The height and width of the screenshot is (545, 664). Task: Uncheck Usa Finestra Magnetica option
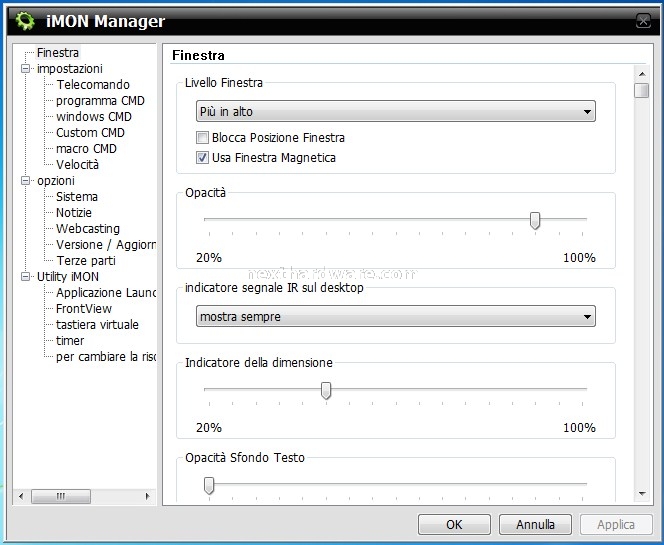click(202, 158)
